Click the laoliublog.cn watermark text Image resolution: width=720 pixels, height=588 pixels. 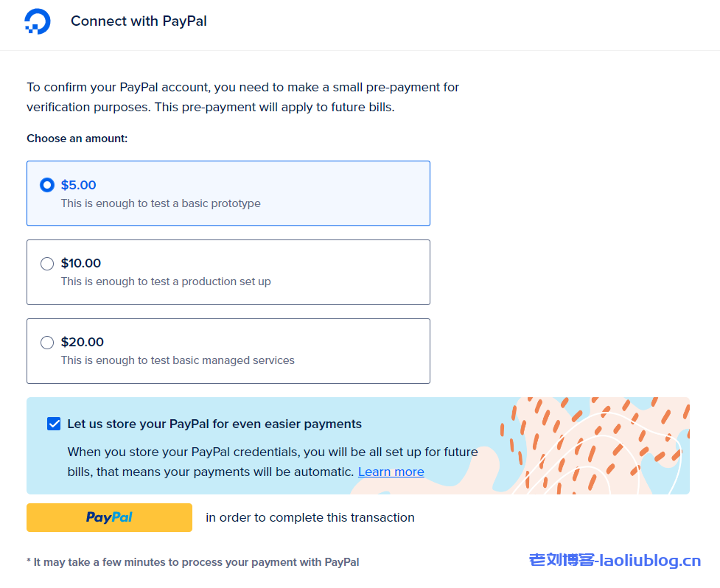point(615,561)
